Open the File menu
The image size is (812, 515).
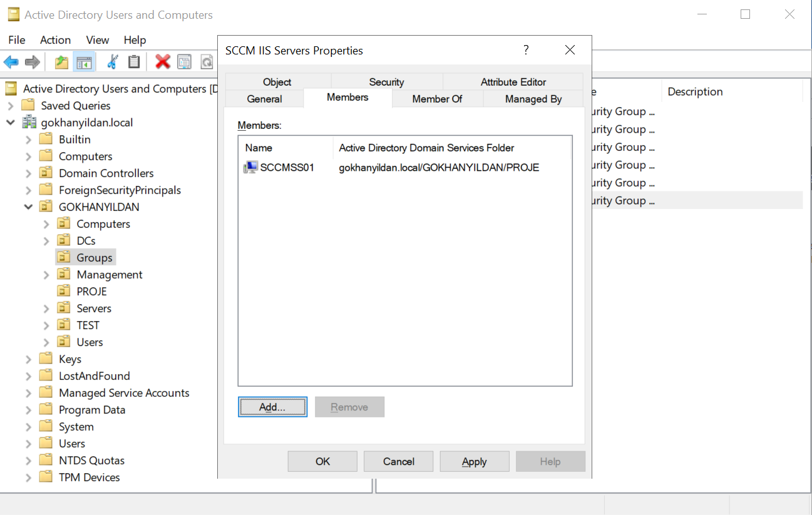[x=17, y=40]
